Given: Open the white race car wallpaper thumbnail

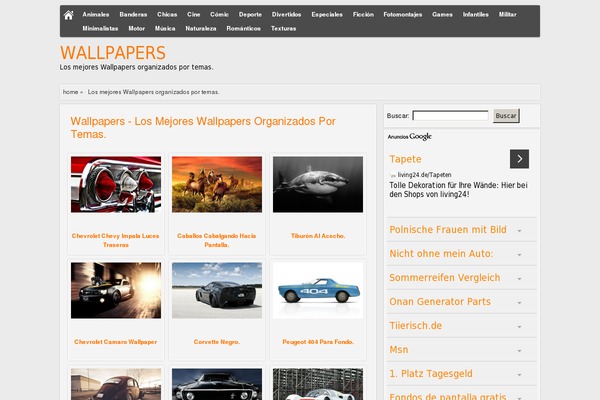Looking at the screenshot, I should click(x=318, y=384).
